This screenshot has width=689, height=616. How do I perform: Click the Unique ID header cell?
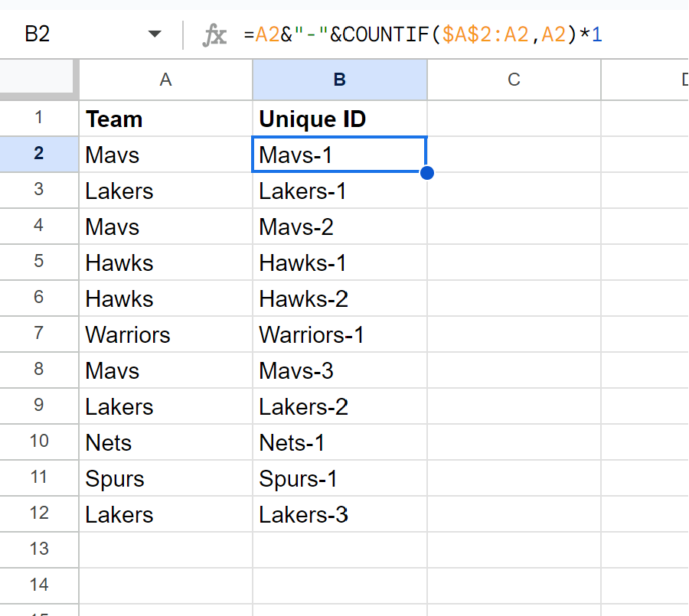click(340, 118)
